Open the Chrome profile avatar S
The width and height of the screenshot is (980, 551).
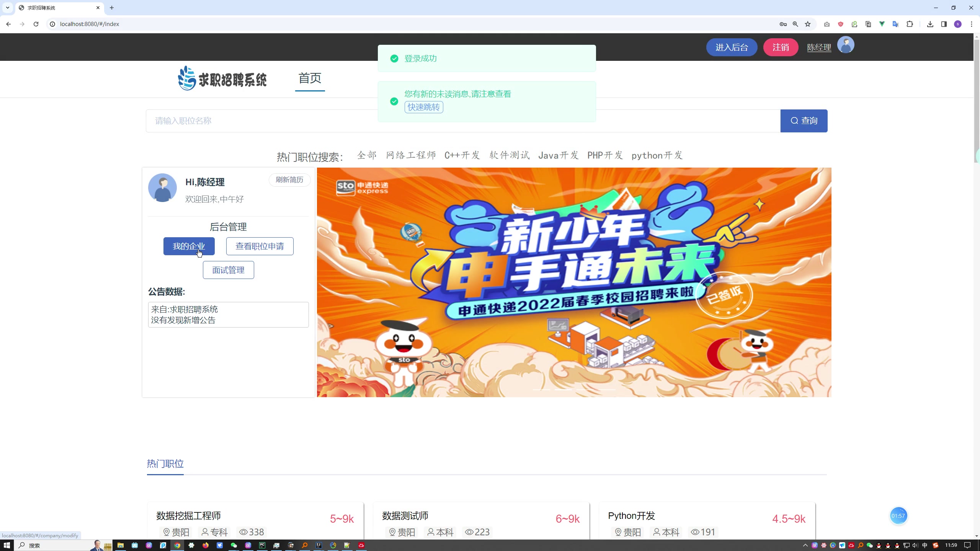tap(958, 24)
